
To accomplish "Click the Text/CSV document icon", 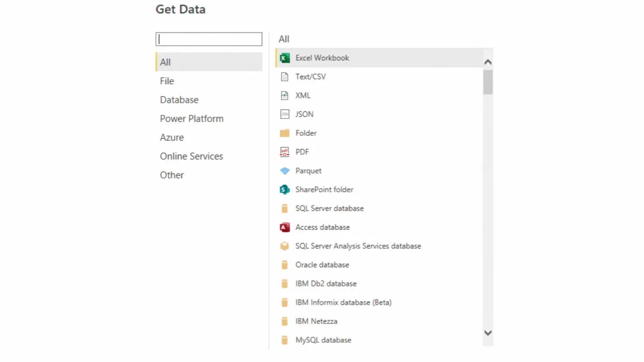I will (284, 77).
